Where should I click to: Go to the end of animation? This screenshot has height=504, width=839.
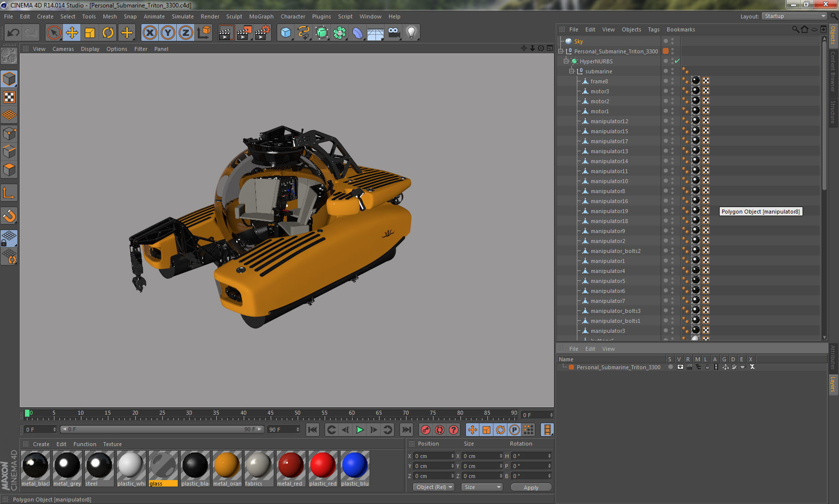click(x=407, y=430)
